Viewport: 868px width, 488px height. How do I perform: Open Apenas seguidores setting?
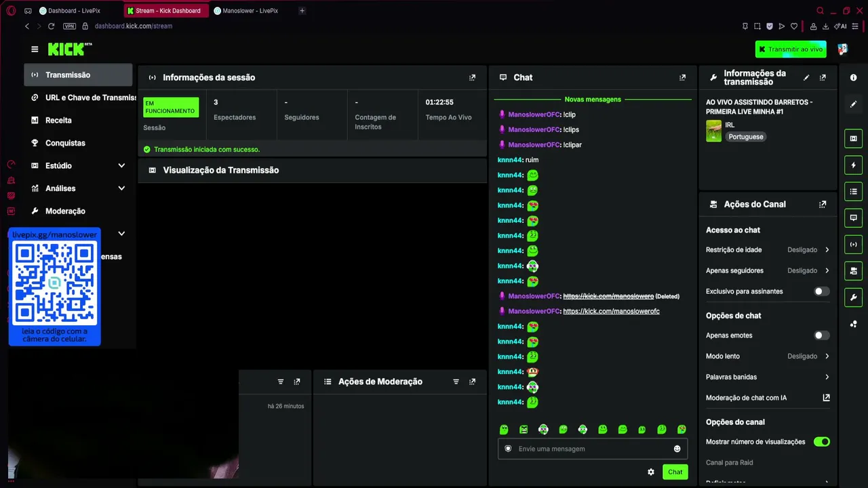[767, 270]
